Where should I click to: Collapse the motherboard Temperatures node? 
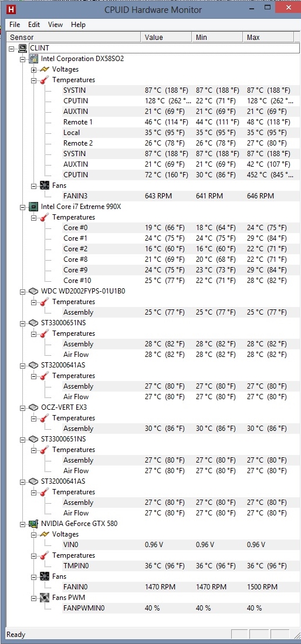33,80
